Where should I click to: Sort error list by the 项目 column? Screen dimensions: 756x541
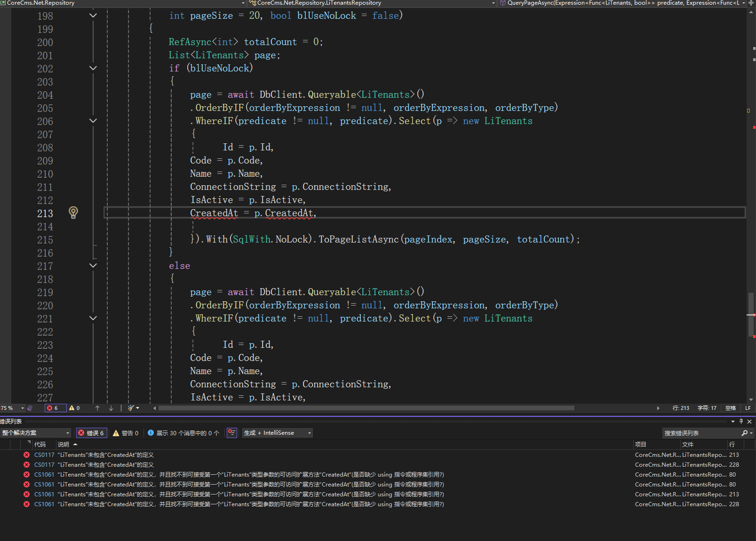657,445
